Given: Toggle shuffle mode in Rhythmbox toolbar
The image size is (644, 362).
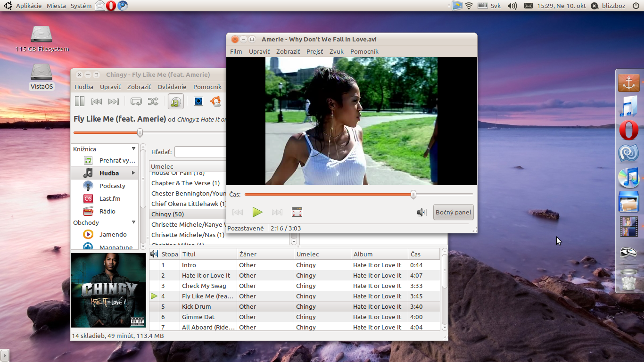Looking at the screenshot, I should click(153, 101).
